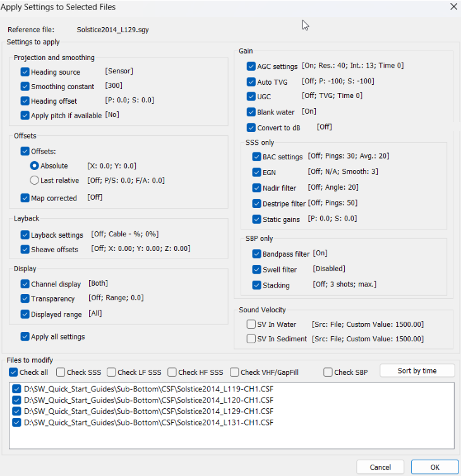
Task: Toggle Nadir filter checkbox
Action: (x=256, y=188)
